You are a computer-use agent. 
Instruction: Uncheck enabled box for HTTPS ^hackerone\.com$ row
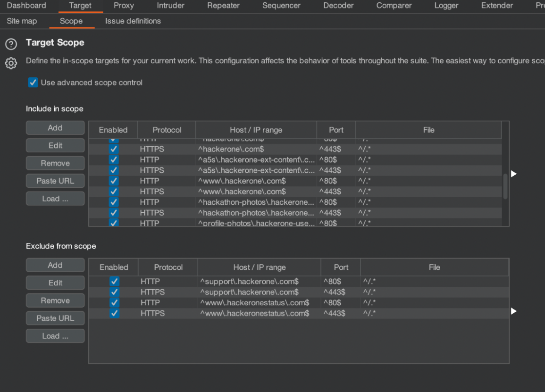pyautogui.click(x=114, y=149)
